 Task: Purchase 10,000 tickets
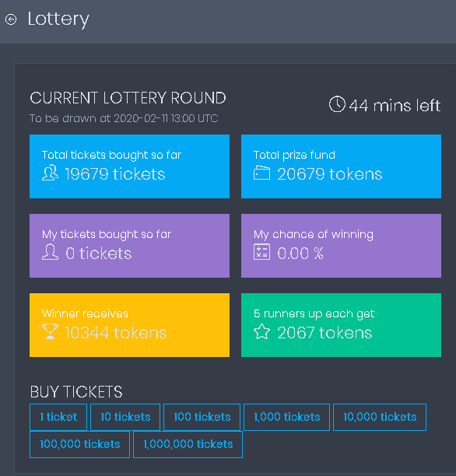(380, 417)
